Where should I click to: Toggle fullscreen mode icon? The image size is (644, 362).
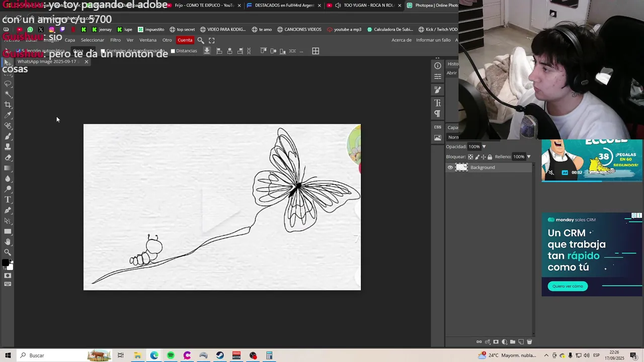[212, 40]
